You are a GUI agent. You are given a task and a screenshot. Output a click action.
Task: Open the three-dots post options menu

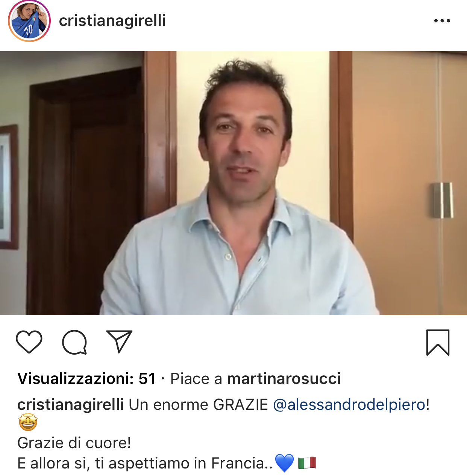442,21
